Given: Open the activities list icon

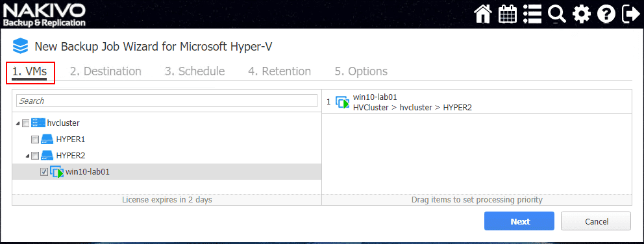Looking at the screenshot, I should [x=532, y=14].
